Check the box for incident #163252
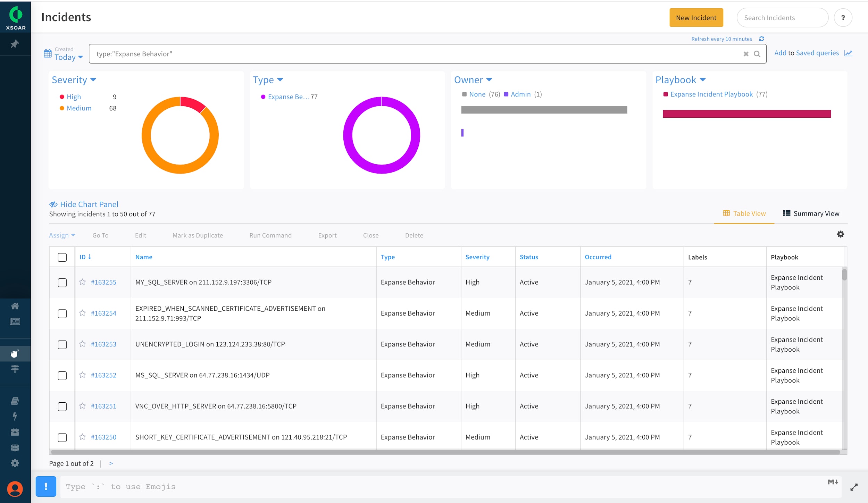868x503 pixels. [x=62, y=376]
